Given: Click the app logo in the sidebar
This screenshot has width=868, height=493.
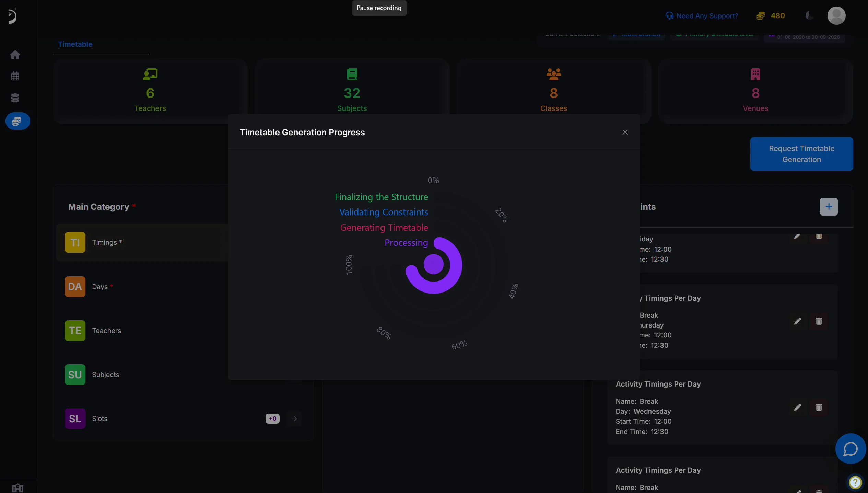Looking at the screenshot, I should [x=12, y=16].
